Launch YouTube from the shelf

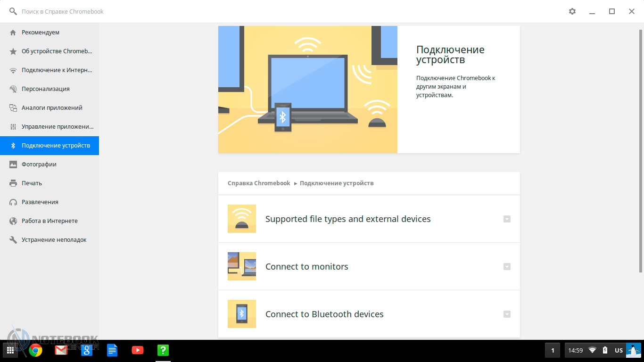[x=137, y=350]
